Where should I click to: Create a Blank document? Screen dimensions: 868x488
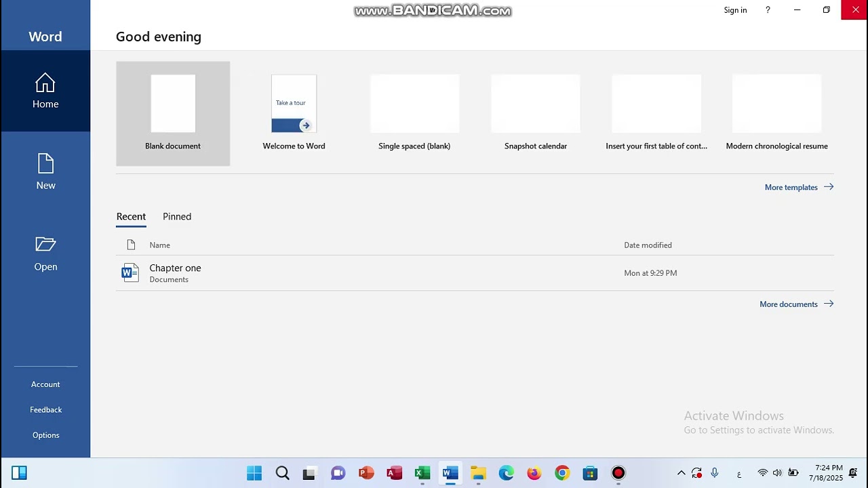(173, 114)
